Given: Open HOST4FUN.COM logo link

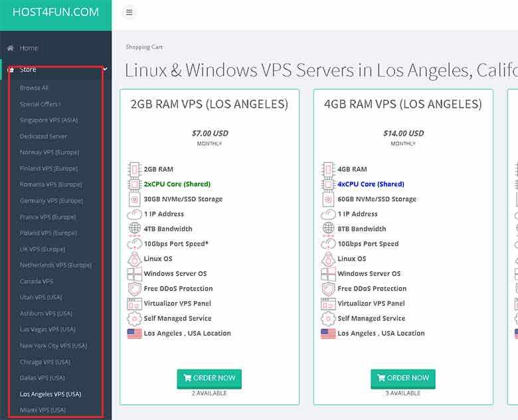Looking at the screenshot, I should point(56,12).
